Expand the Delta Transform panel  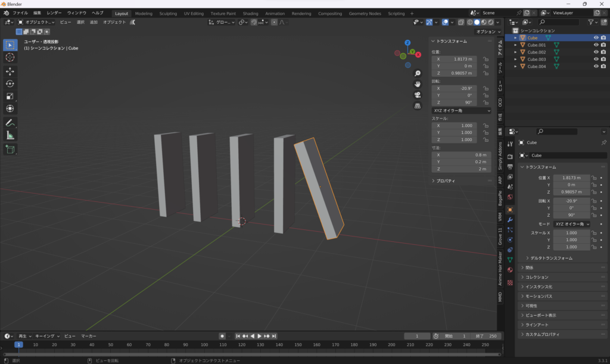(550, 258)
